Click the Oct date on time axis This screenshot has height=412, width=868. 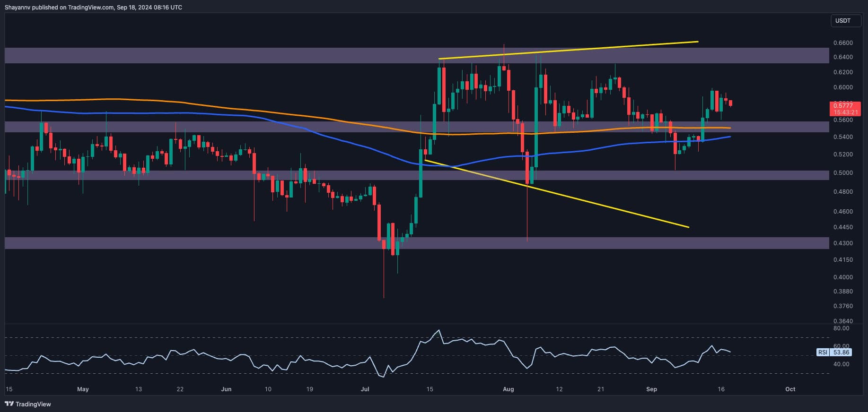(x=790, y=389)
